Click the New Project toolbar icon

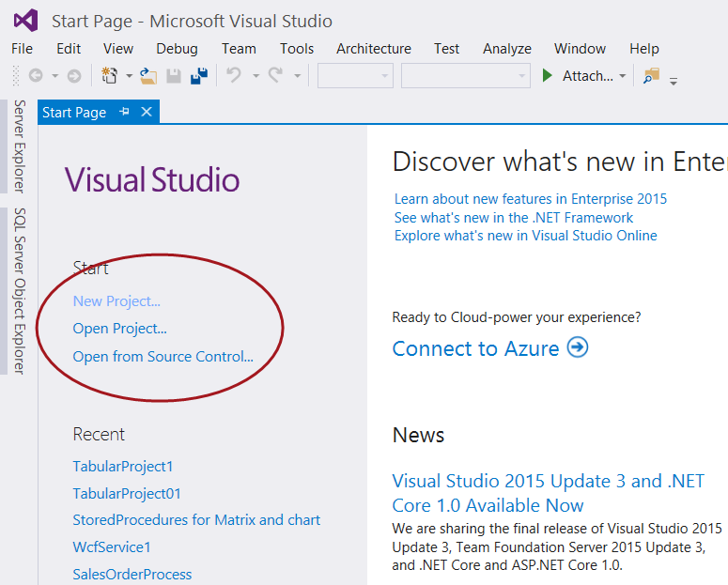click(109, 75)
